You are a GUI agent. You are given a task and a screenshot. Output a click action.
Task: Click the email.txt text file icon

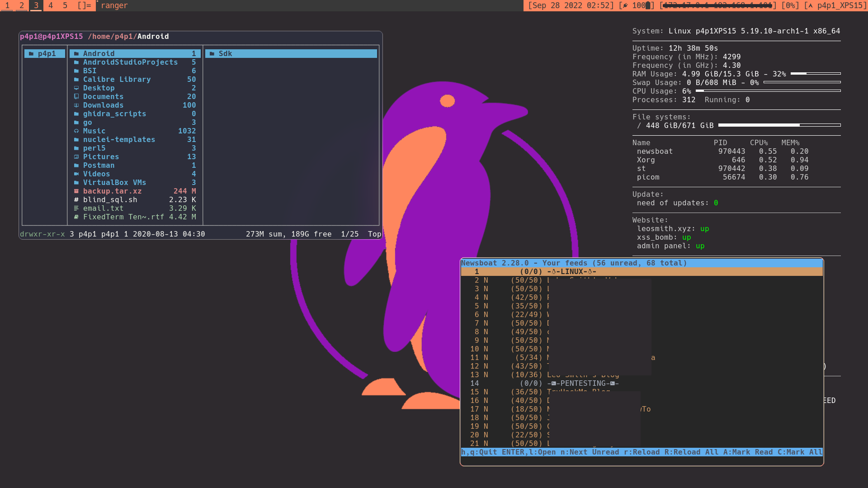[76, 208]
